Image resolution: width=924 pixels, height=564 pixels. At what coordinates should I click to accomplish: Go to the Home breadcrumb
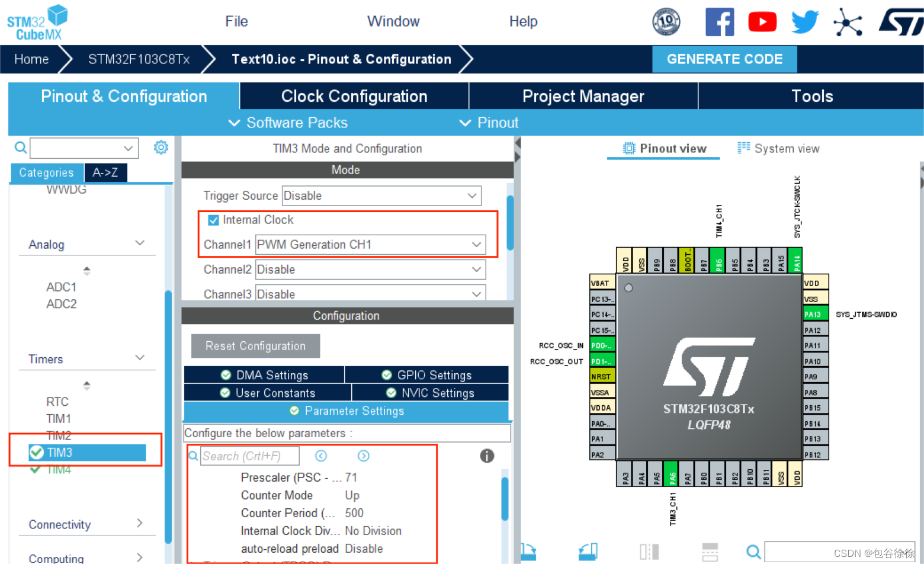(31, 59)
